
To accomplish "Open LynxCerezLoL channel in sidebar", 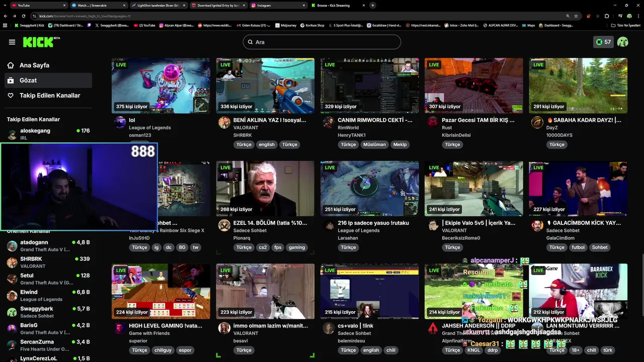I will [x=48, y=358].
